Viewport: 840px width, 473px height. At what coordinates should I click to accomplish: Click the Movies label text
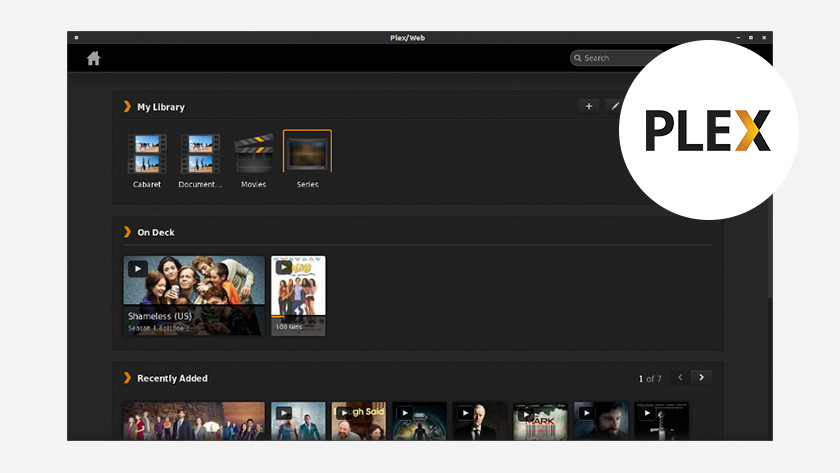253,184
